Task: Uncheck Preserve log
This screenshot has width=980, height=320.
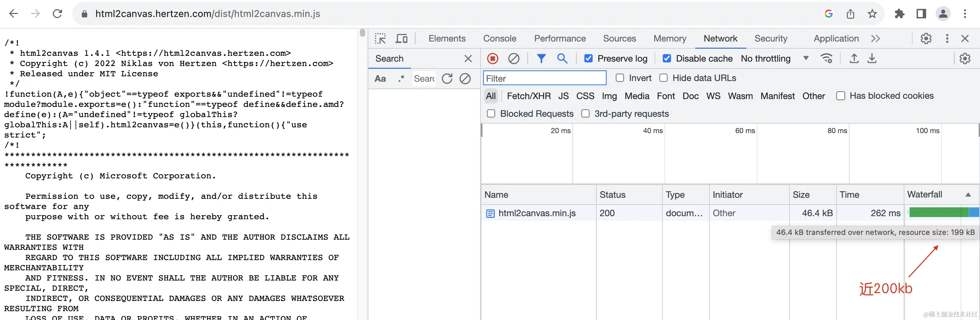Action: point(588,59)
